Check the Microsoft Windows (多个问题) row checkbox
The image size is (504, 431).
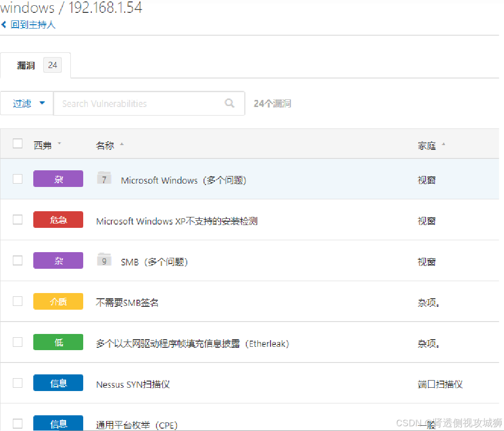(x=18, y=178)
